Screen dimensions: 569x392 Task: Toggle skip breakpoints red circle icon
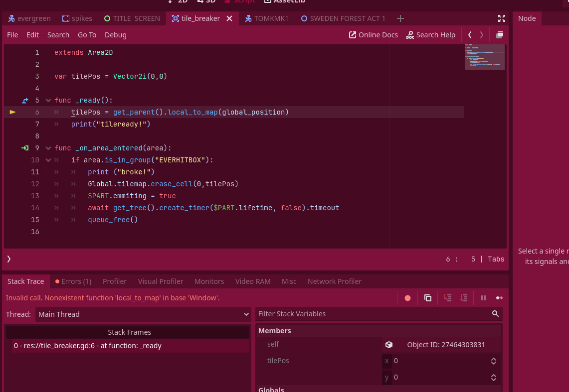pyautogui.click(x=407, y=298)
